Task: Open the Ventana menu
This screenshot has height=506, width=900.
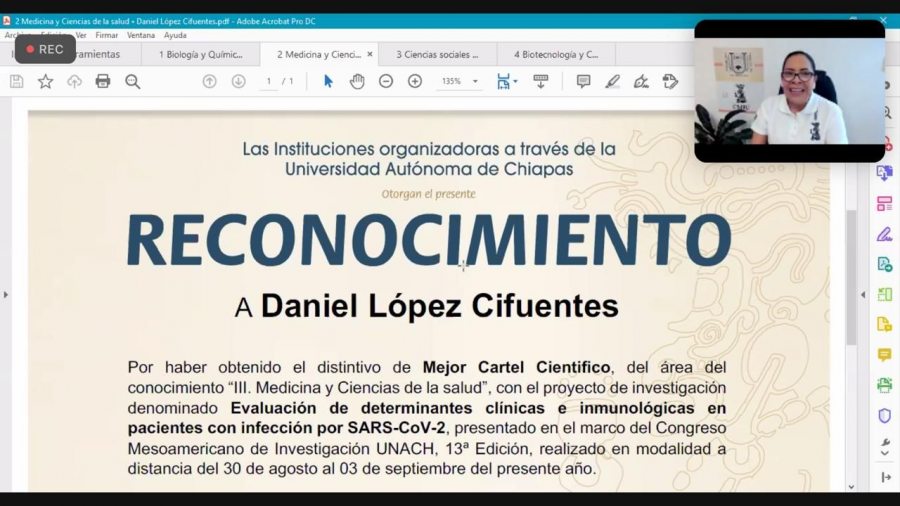Action: coord(141,35)
